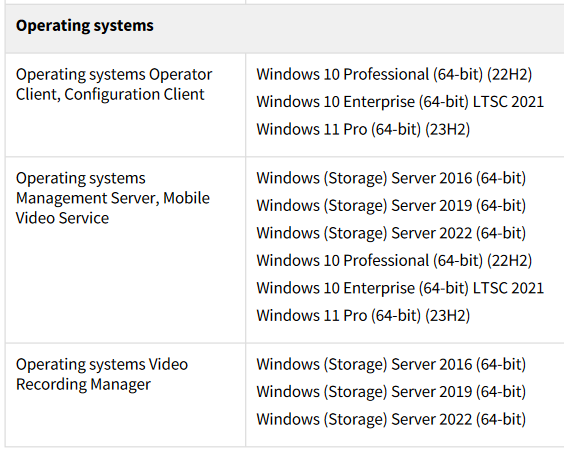Click Windows 11 Pro (23H2) under Management Server
Image resolution: width=564 pixels, height=465 pixels.
[x=363, y=316]
